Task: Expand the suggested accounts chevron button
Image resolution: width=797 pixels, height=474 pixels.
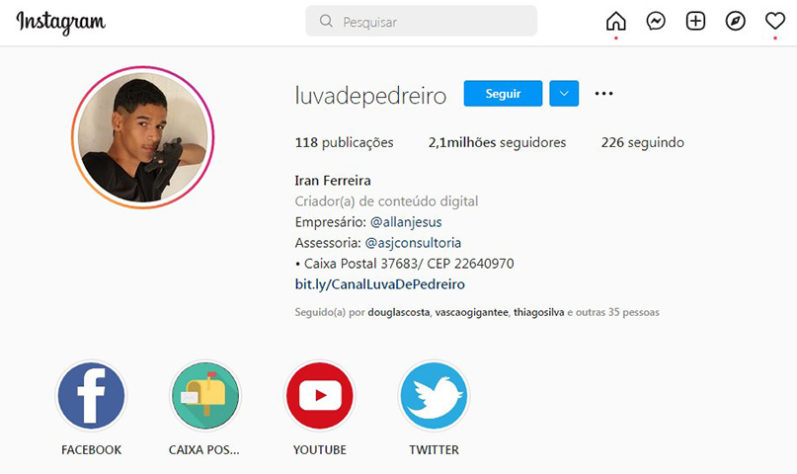Action: pos(564,93)
